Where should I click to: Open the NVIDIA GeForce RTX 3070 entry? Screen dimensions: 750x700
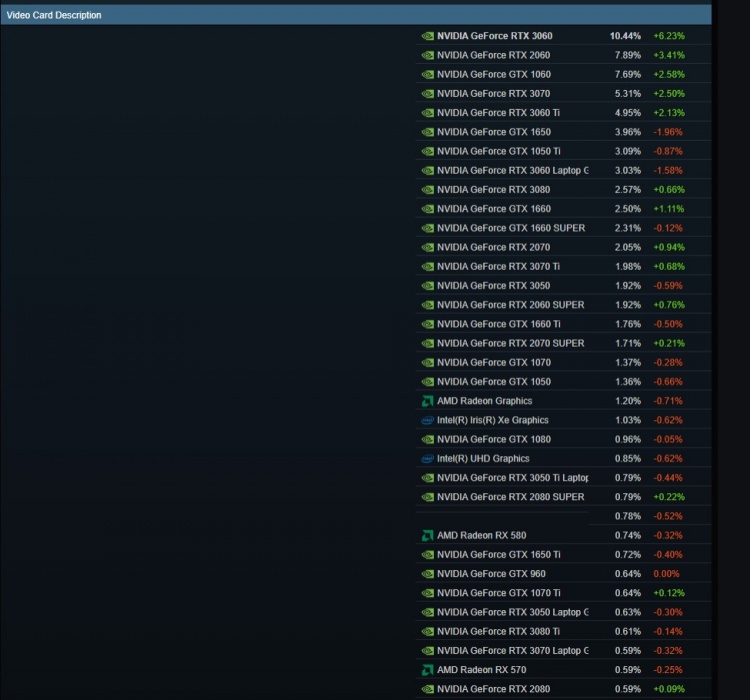click(493, 93)
